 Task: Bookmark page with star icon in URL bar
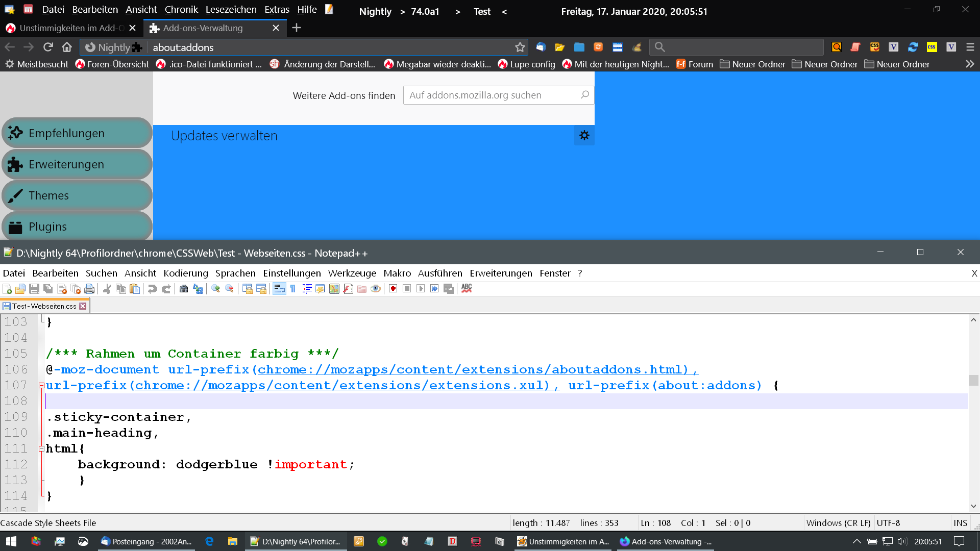pyautogui.click(x=520, y=47)
